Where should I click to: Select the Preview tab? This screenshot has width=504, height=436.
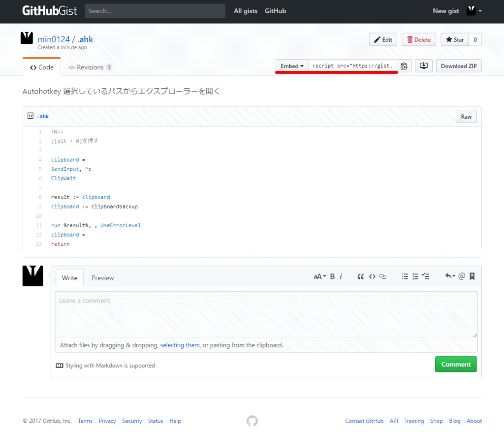coord(102,278)
